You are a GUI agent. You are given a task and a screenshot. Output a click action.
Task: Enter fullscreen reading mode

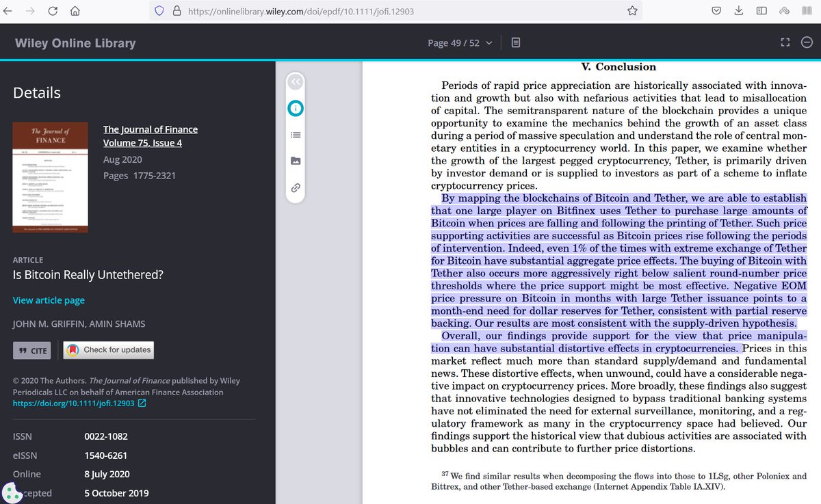point(785,42)
